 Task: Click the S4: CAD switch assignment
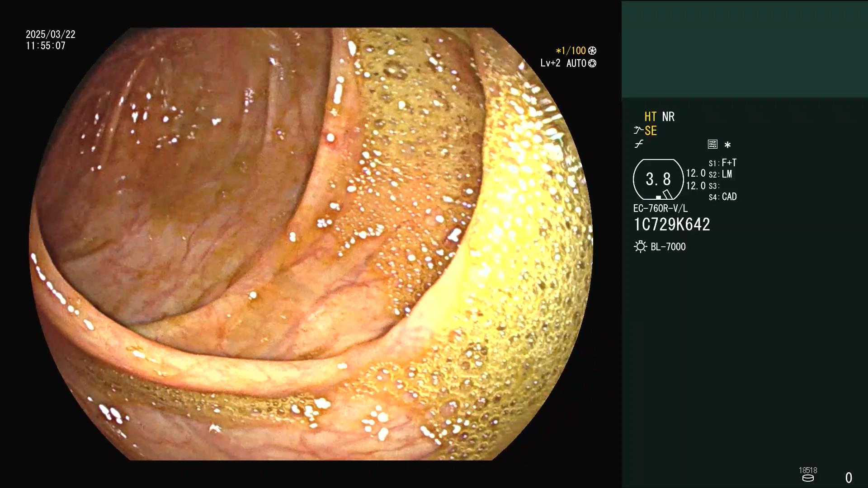pos(723,197)
